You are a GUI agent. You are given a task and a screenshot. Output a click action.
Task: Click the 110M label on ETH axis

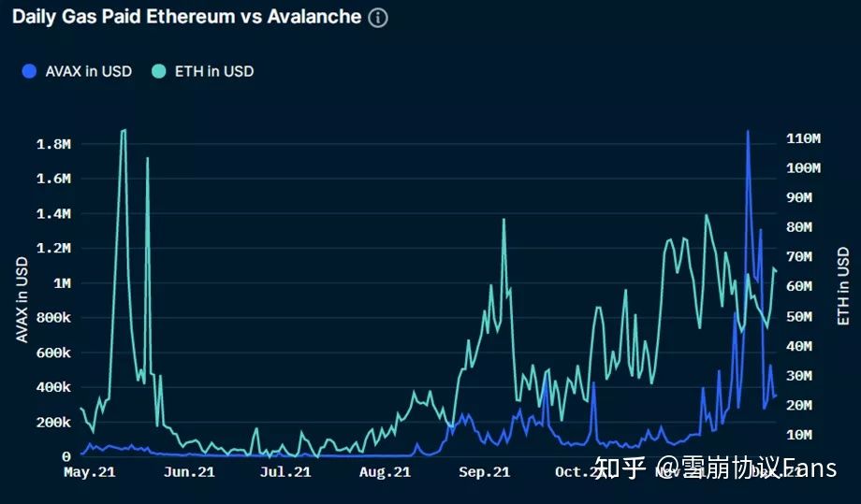click(x=803, y=138)
